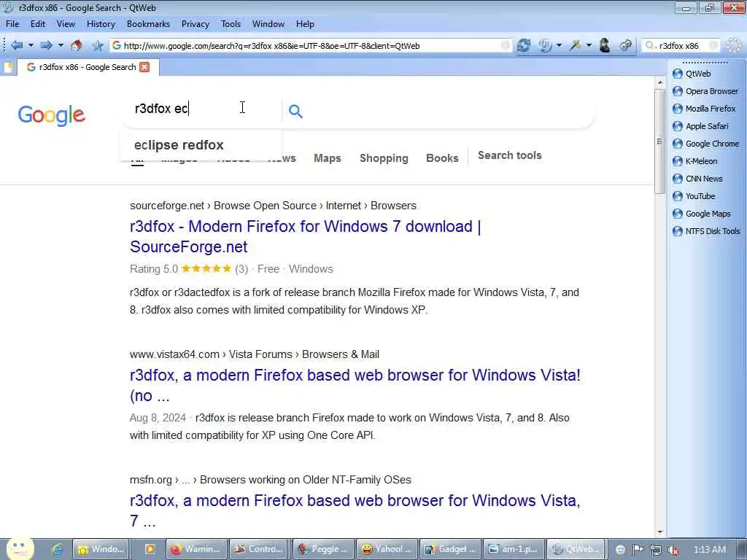Open vistax64.com r3dfox Windows Vista result
The image size is (747, 560).
click(x=355, y=385)
